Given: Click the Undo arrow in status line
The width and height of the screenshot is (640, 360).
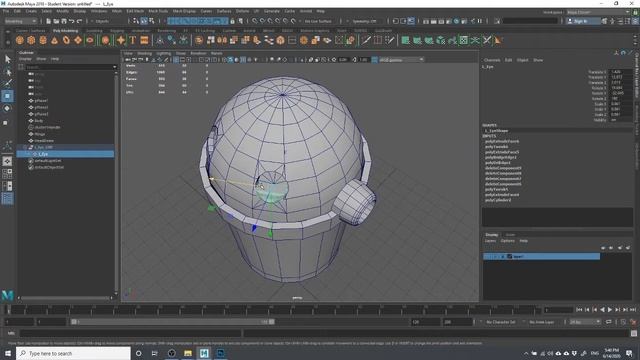Looking at the screenshot, I should [72, 21].
